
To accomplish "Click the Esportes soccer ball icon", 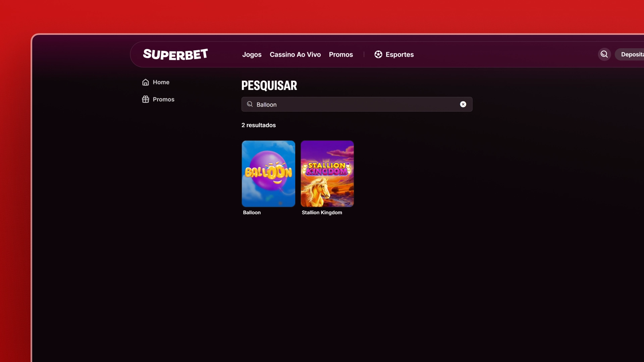I will 378,54.
